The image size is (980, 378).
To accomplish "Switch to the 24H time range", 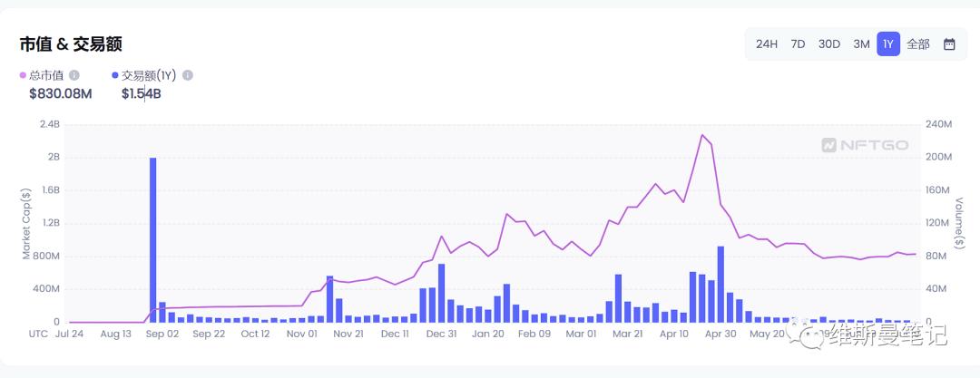I will pyautogui.click(x=767, y=44).
